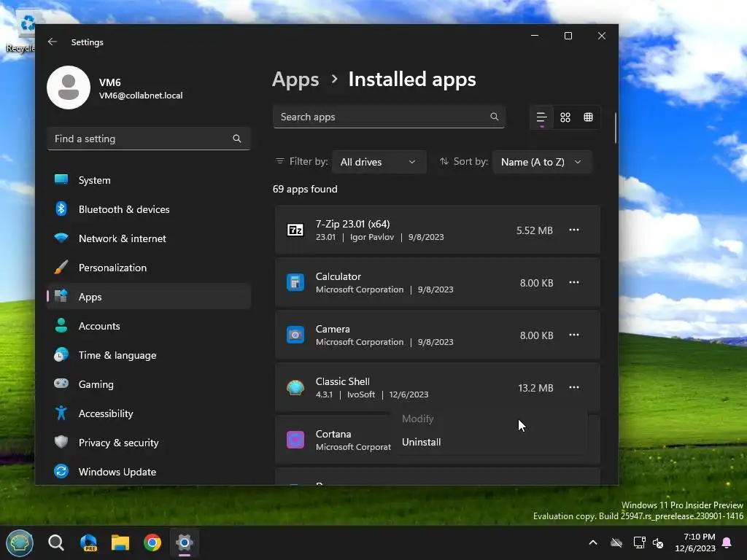
Task: Switch to list view layout
Action: point(542,117)
